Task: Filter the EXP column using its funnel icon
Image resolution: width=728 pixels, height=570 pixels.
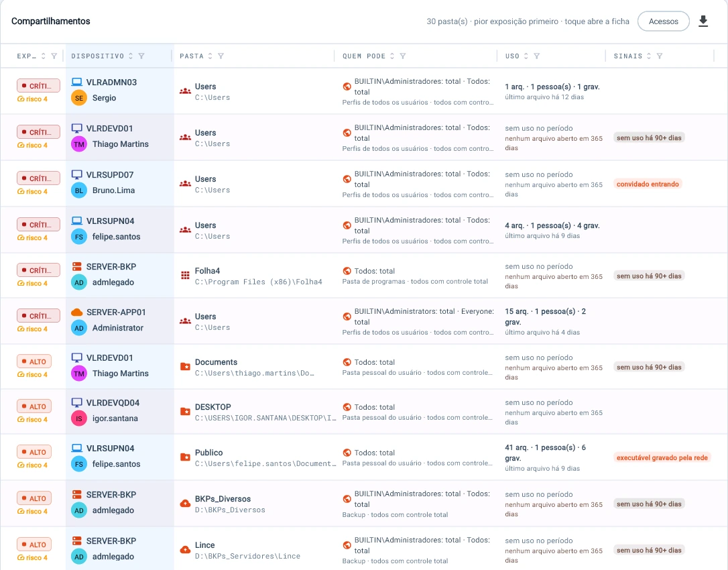Action: 54,56
